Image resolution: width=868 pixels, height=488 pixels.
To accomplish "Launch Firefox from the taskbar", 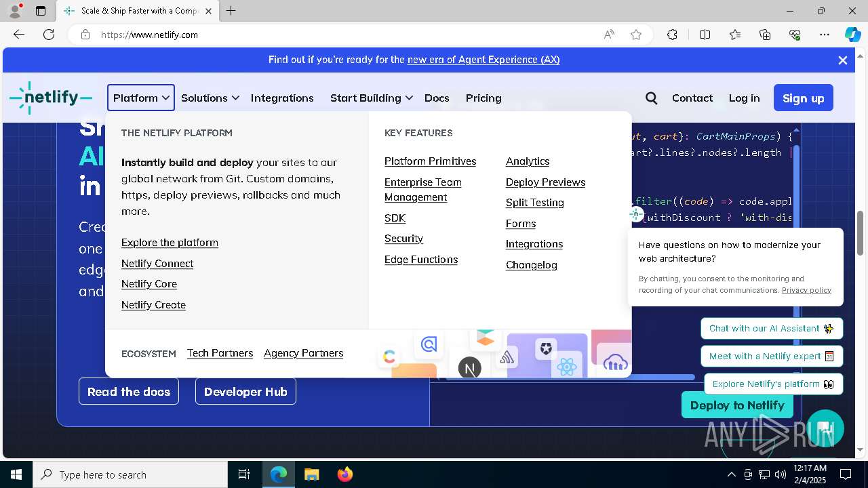I will [x=345, y=474].
